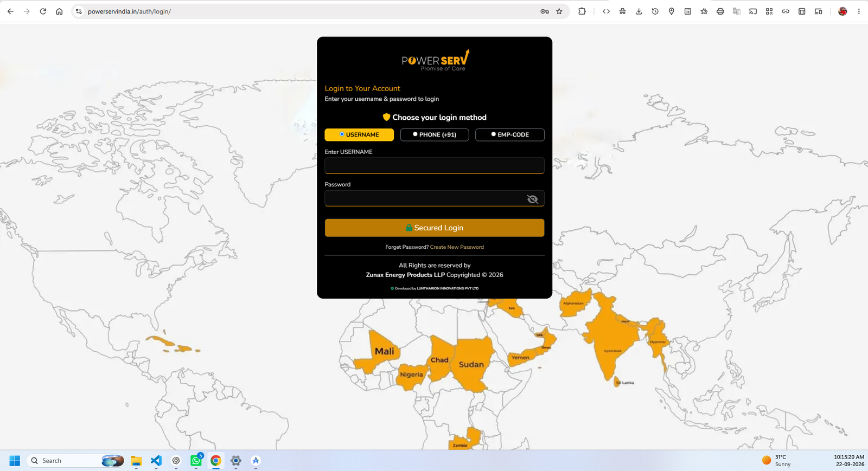The image size is (868, 471).
Task: Open the reading list icon
Action: [687, 11]
